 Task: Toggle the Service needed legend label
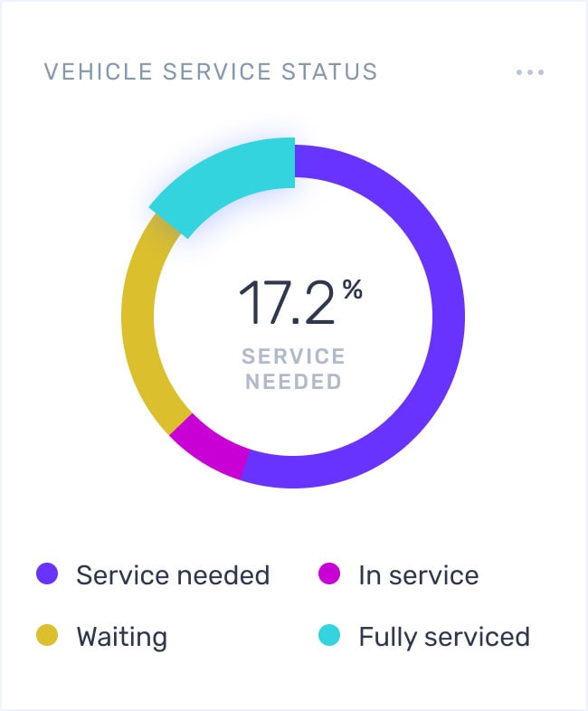click(173, 574)
